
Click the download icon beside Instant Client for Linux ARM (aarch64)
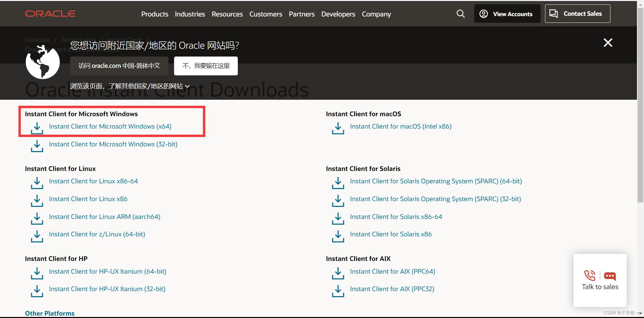(x=37, y=219)
